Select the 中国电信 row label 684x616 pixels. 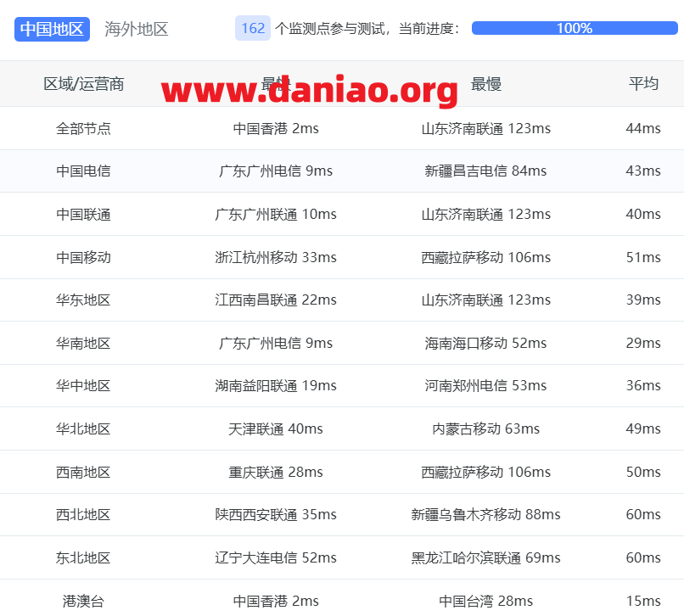coord(83,171)
